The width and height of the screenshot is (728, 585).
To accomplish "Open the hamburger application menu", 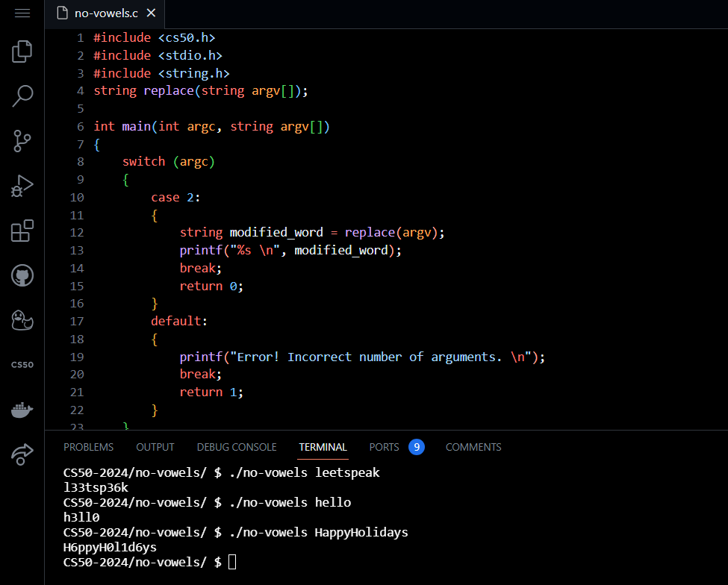I will coord(22,13).
